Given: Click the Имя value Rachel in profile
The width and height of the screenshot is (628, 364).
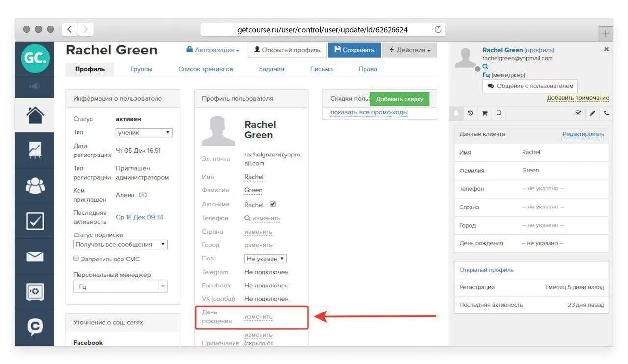Looking at the screenshot, I should (x=254, y=177).
